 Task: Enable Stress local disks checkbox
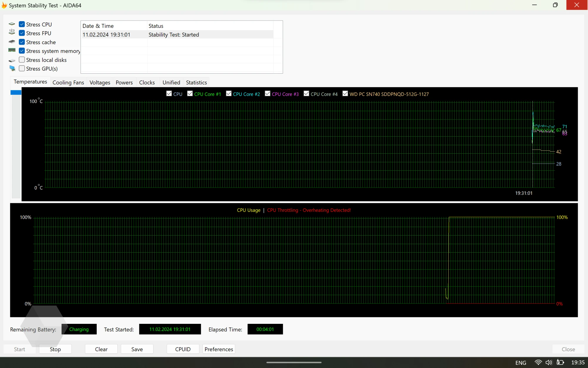tap(22, 60)
